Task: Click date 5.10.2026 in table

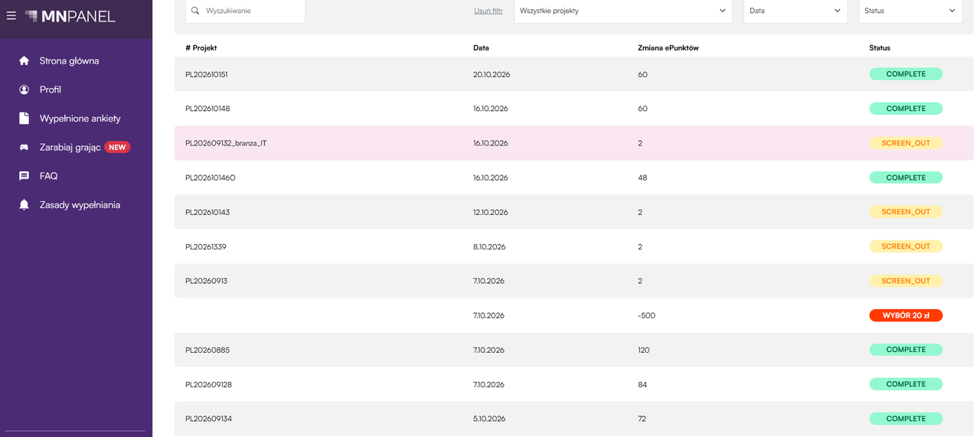Action: click(x=489, y=419)
